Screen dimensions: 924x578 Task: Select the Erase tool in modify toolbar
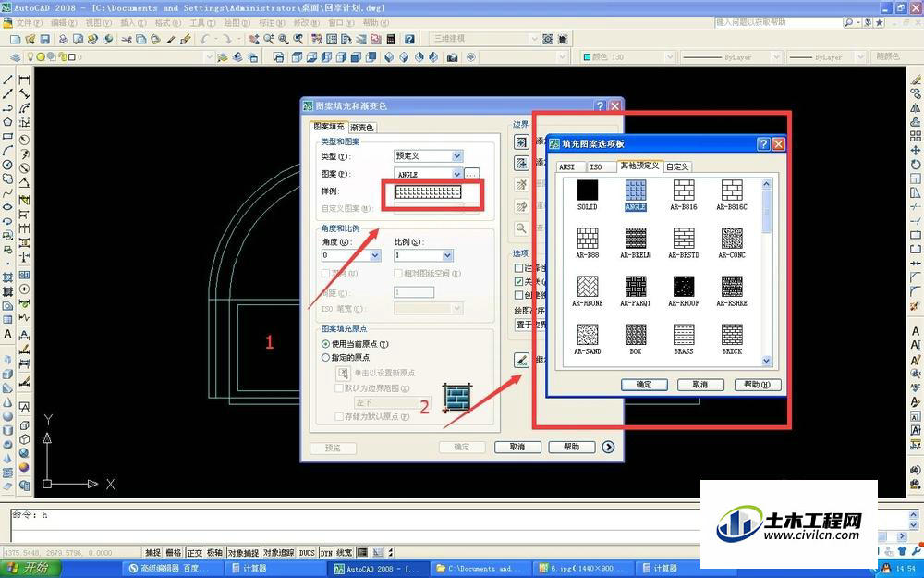pyautogui.click(x=915, y=80)
